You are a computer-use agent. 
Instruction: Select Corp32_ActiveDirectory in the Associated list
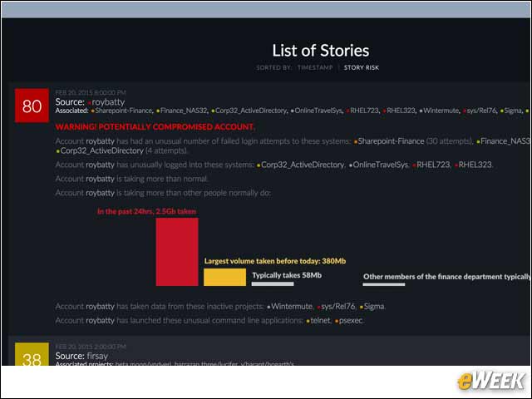coord(251,111)
